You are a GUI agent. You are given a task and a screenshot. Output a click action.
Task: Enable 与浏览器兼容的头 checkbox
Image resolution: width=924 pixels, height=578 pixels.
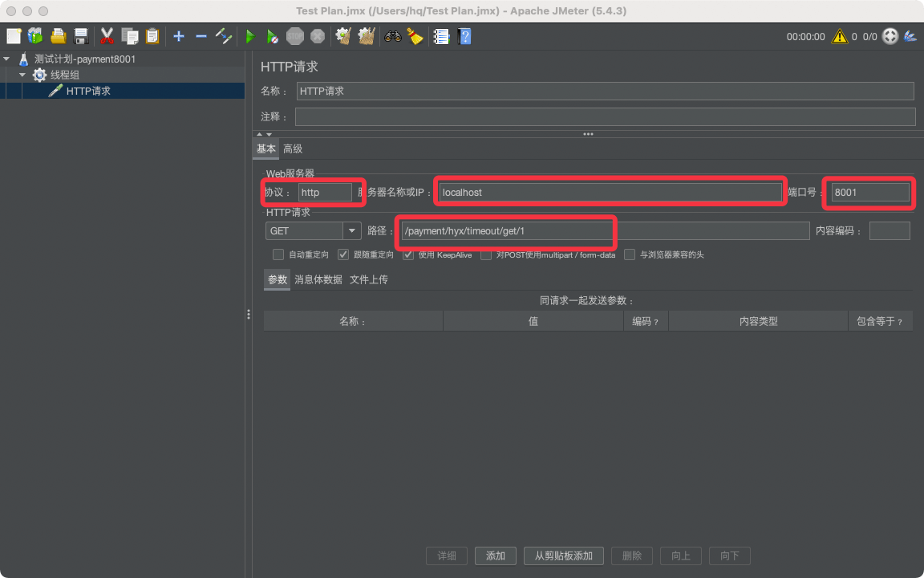630,254
